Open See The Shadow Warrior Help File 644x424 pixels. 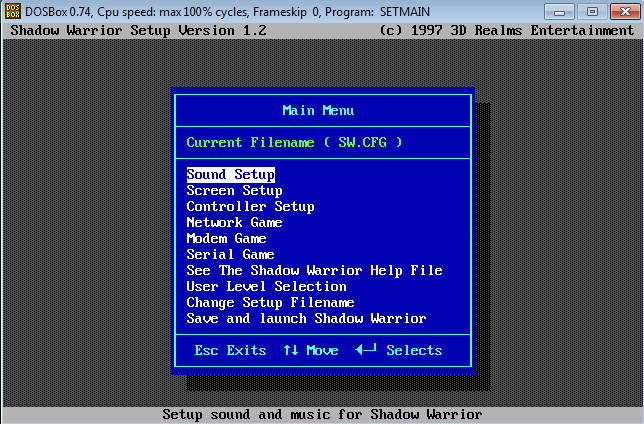pyautogui.click(x=315, y=271)
